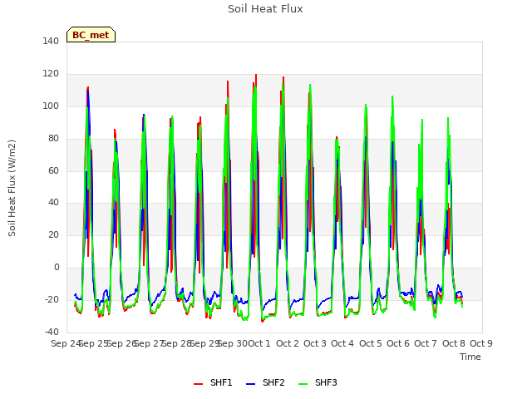Image resolution: width=532 pixels, height=399 pixels.
Task: Click x-axis date label Oct 4
Action: (x=342, y=343)
